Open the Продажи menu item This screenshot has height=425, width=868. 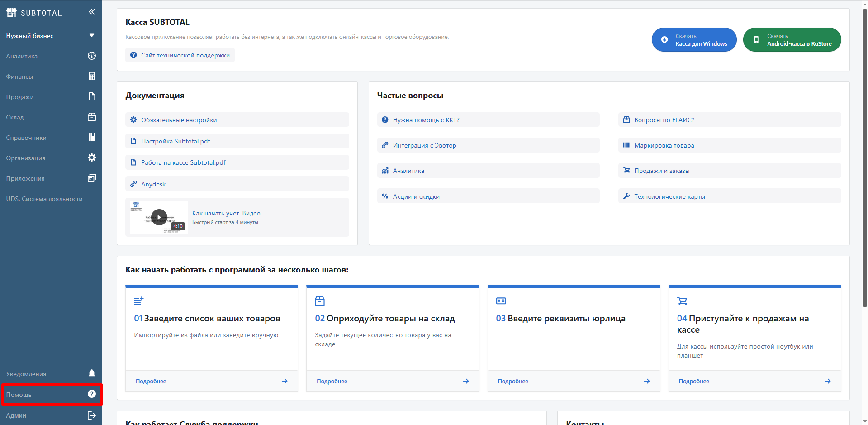click(20, 97)
